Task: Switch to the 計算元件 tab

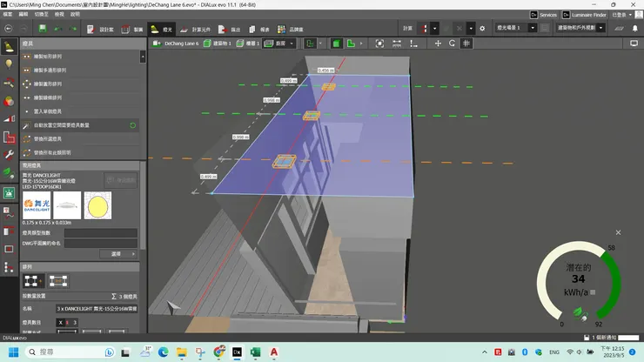Action: [201, 29]
